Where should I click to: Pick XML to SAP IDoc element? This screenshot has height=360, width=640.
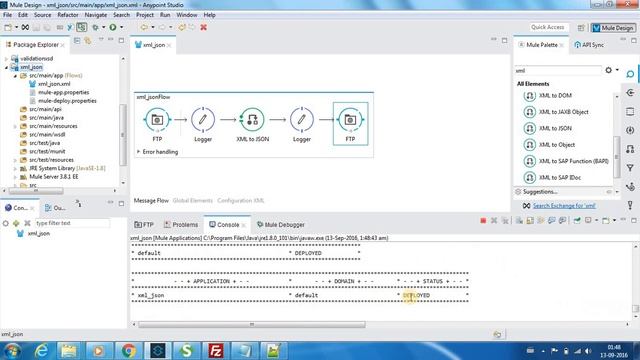click(x=559, y=178)
